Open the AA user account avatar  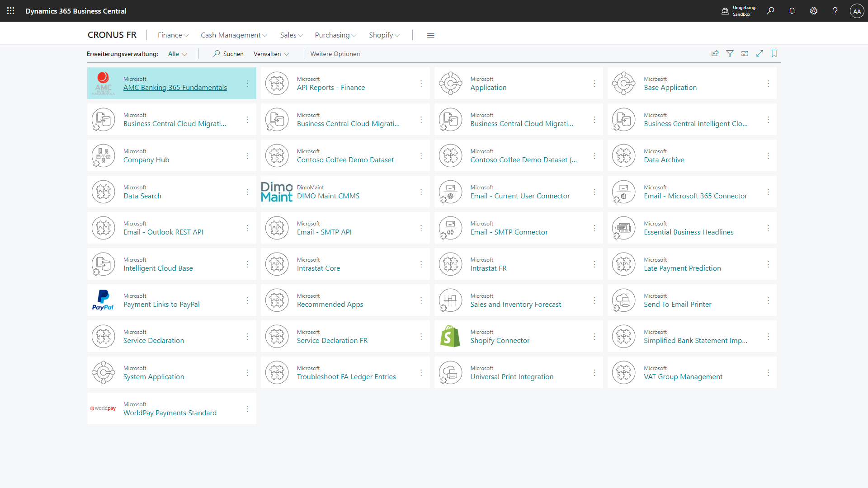point(857,11)
